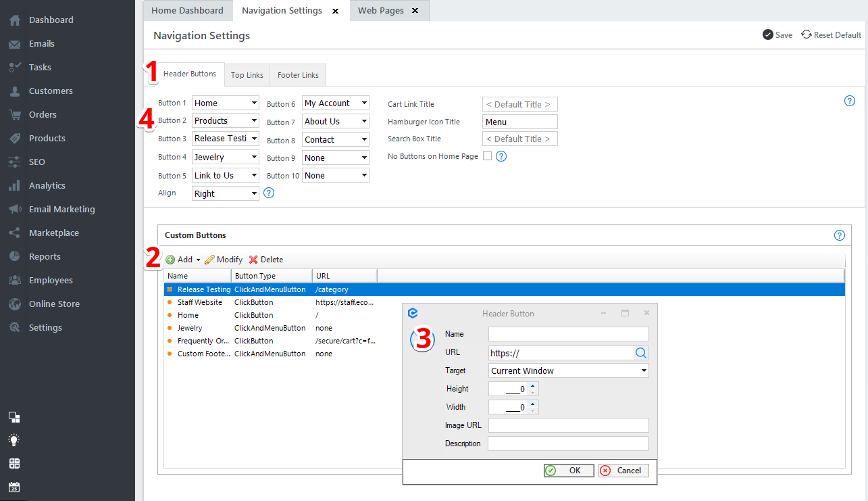Click the Marketplace share icon
Screen dimensions: 868x501
click(x=15, y=233)
